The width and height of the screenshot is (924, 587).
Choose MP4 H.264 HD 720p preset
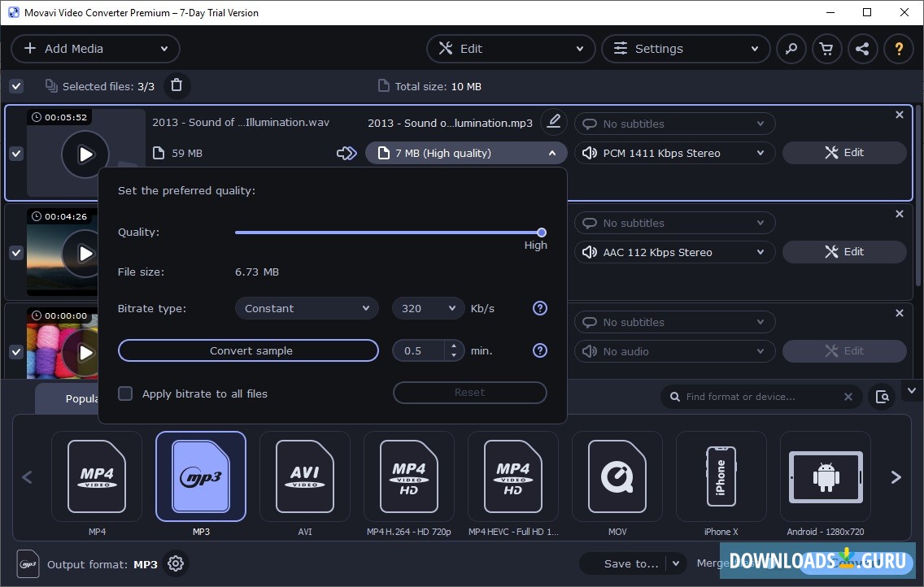click(x=409, y=476)
